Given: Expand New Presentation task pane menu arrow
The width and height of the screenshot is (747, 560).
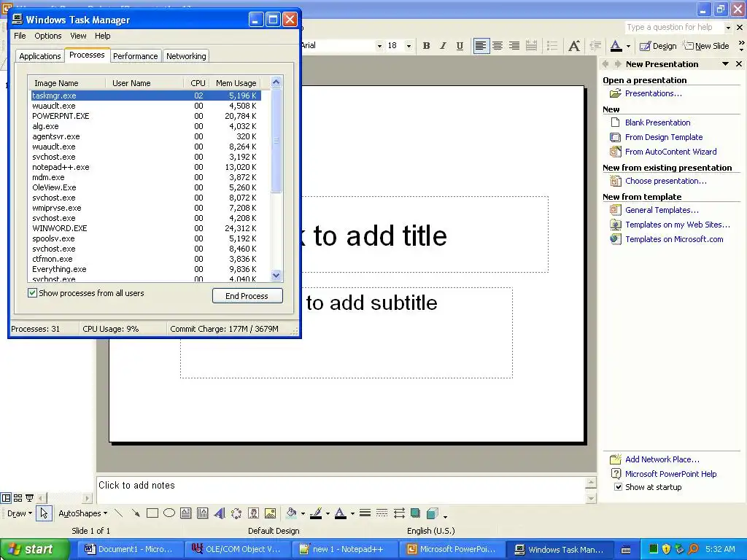Looking at the screenshot, I should coord(726,64).
